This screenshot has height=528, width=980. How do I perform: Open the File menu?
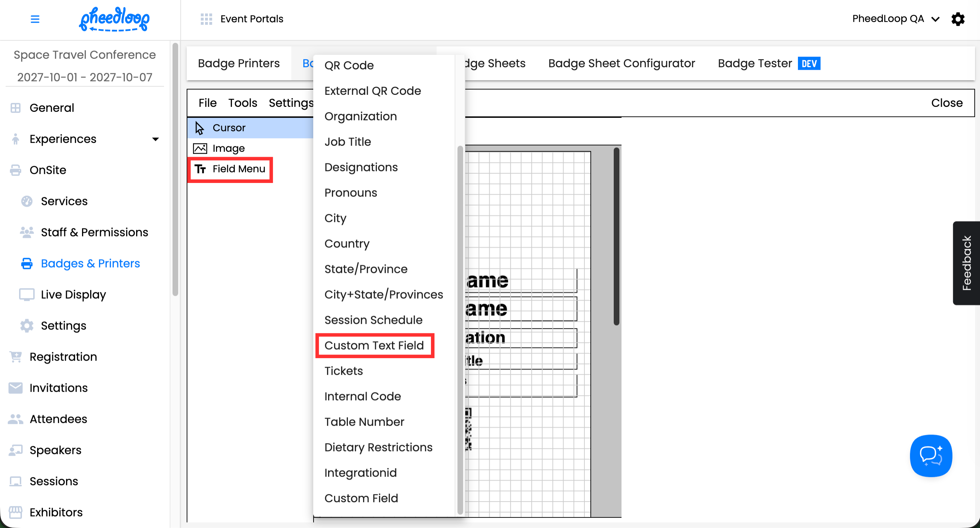click(207, 103)
